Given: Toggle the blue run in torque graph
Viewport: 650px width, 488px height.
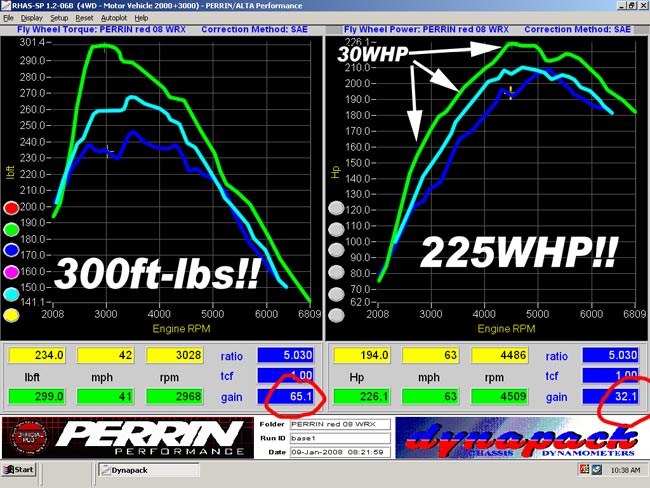Looking at the screenshot, I should 11,250.
